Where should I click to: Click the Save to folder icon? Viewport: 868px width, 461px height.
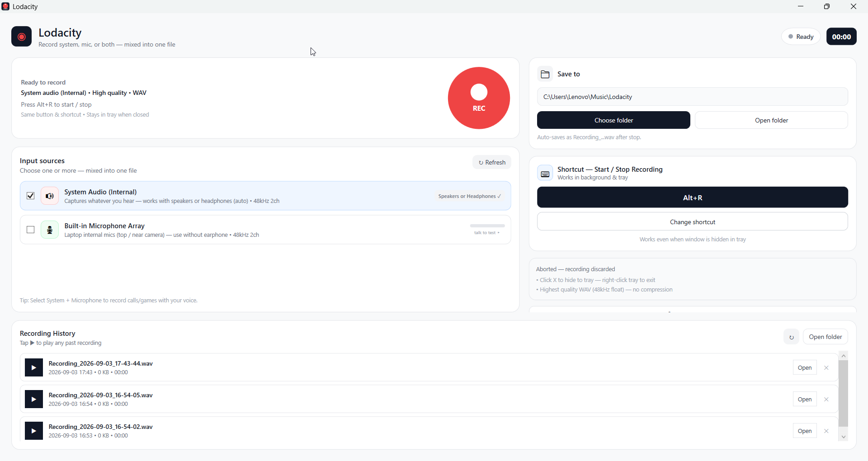[545, 74]
